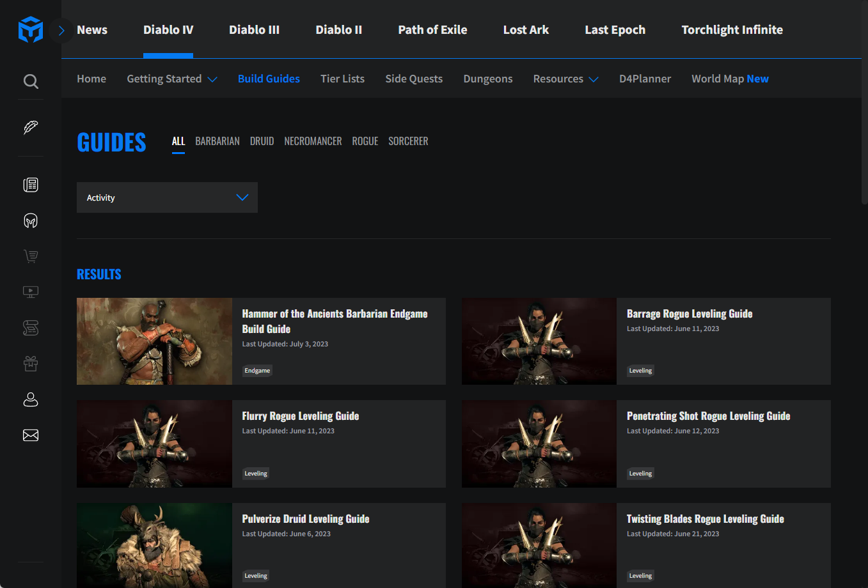The width and height of the screenshot is (868, 588).
Task: Switch to Diablo III section
Action: 254,30
